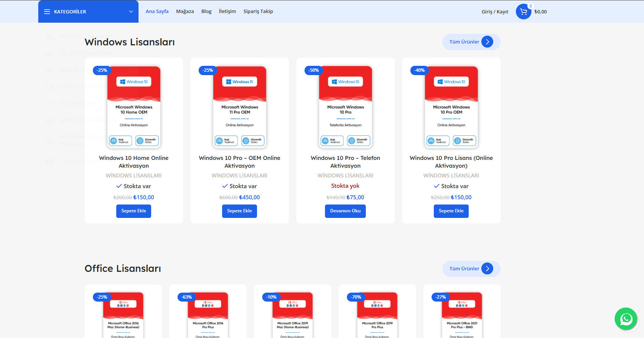Add Windows 10 Pro OEM ₺450 to cart
Viewport: 644px width, 338px height.
click(x=240, y=211)
